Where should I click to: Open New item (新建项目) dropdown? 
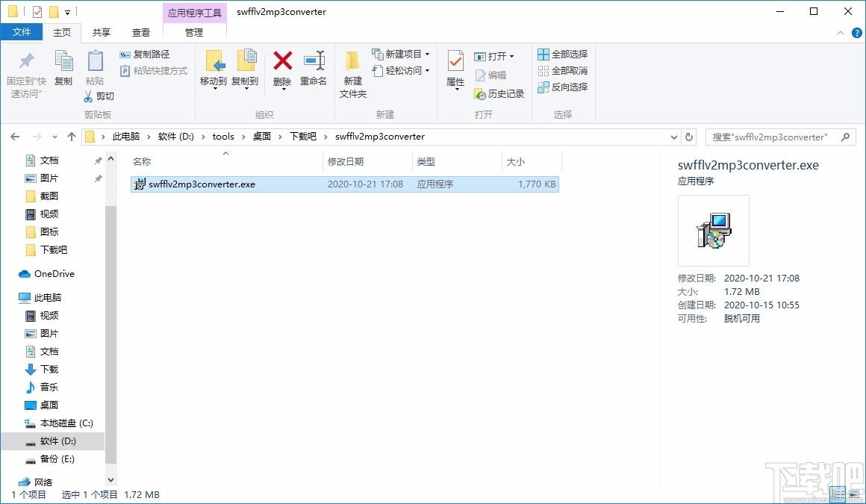click(x=401, y=55)
